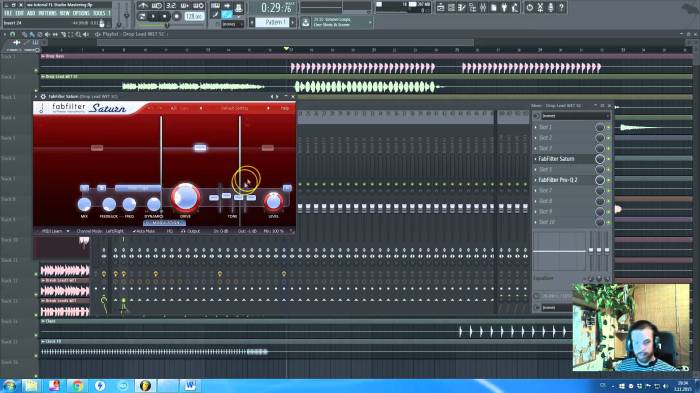Mute the Drop Bass playlist track LED
Viewport: 700px width, 393px height.
[x=37, y=71]
